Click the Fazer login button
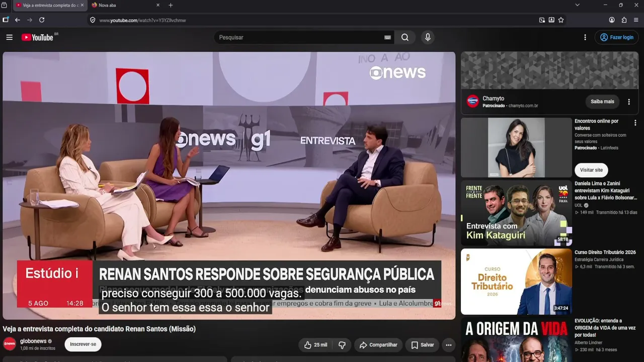This screenshot has height=362, width=644. [617, 37]
